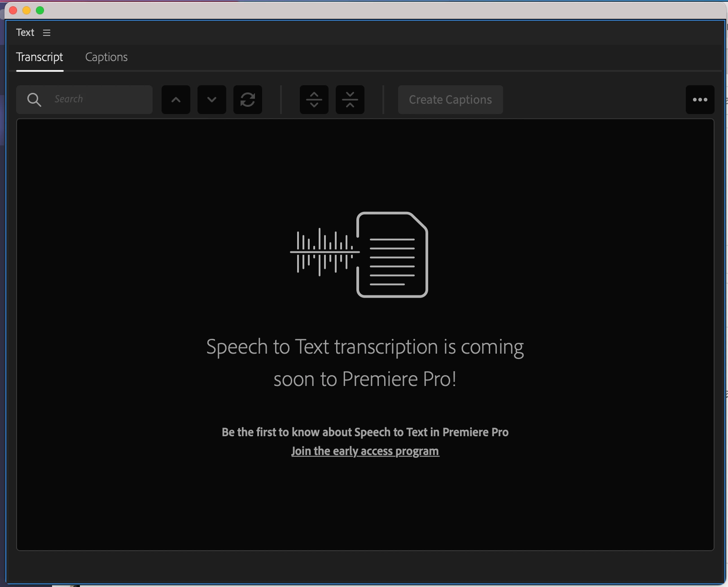Close the window with the red button
This screenshot has width=728, height=587.
point(13,10)
